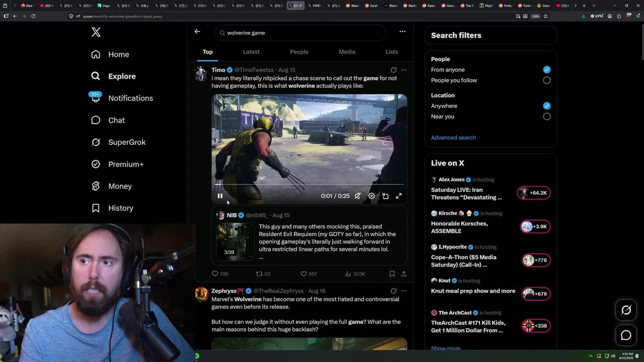Open the floating Grok button
This screenshot has width=644, height=362.
[x=626, y=310]
